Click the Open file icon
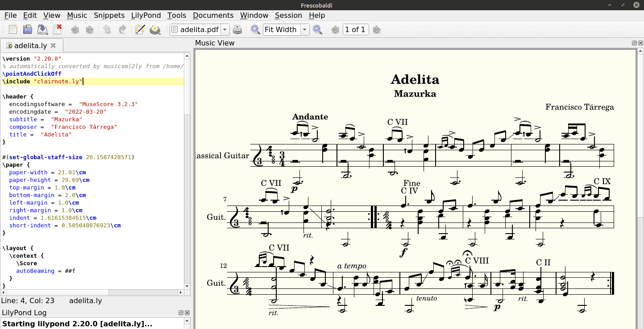The image size is (644, 329). click(28, 29)
